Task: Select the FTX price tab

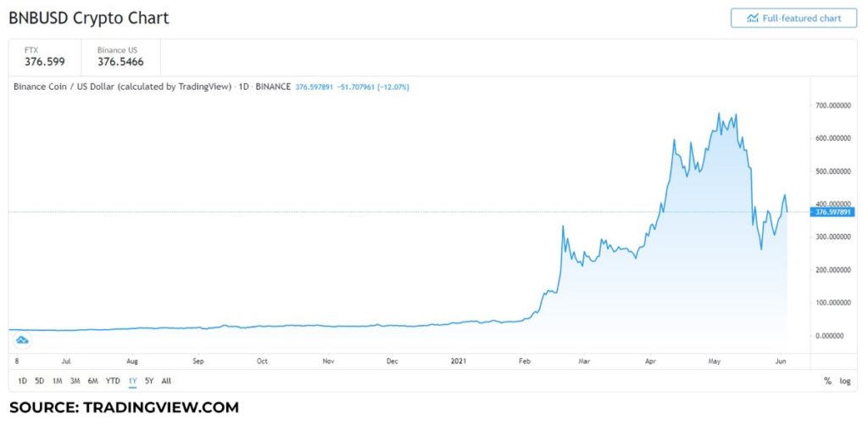Action: pyautogui.click(x=46, y=56)
